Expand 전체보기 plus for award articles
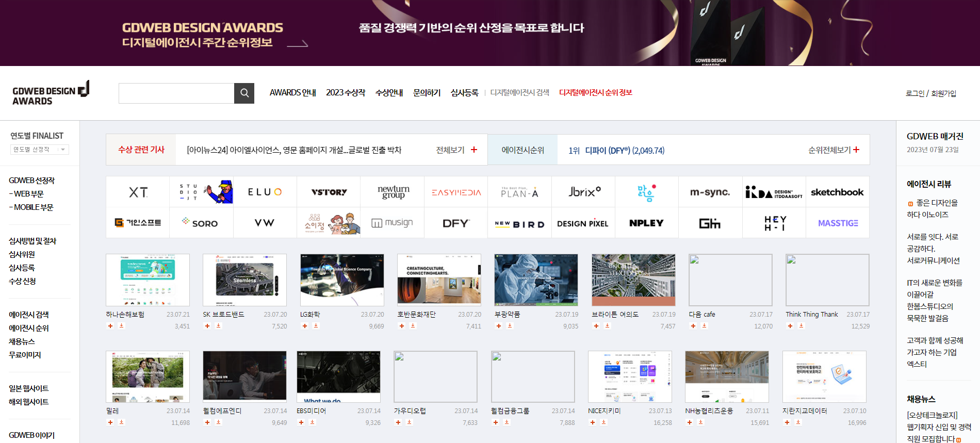The image size is (980, 443). pos(474,150)
